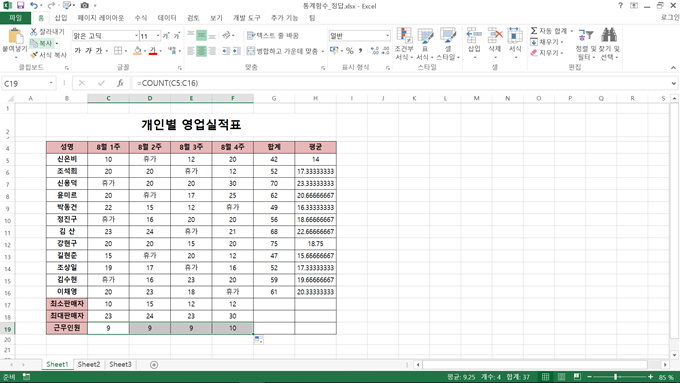Toggle top vertical alignment
Screen dimensions: 680x383
(x=191, y=36)
